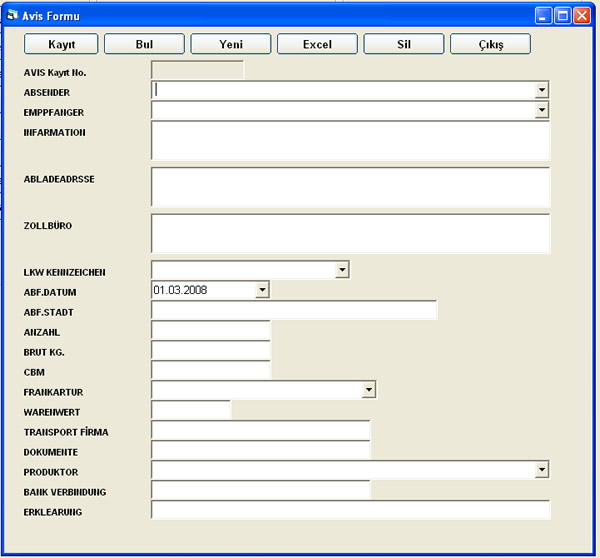Screen dimensions: 600x558
Task: Export the form with the Excel button
Action: pos(317,44)
